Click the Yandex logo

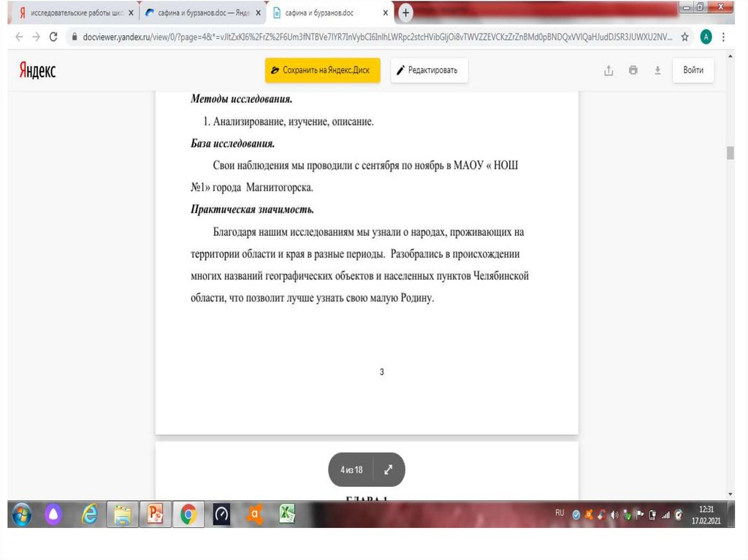[x=37, y=71]
